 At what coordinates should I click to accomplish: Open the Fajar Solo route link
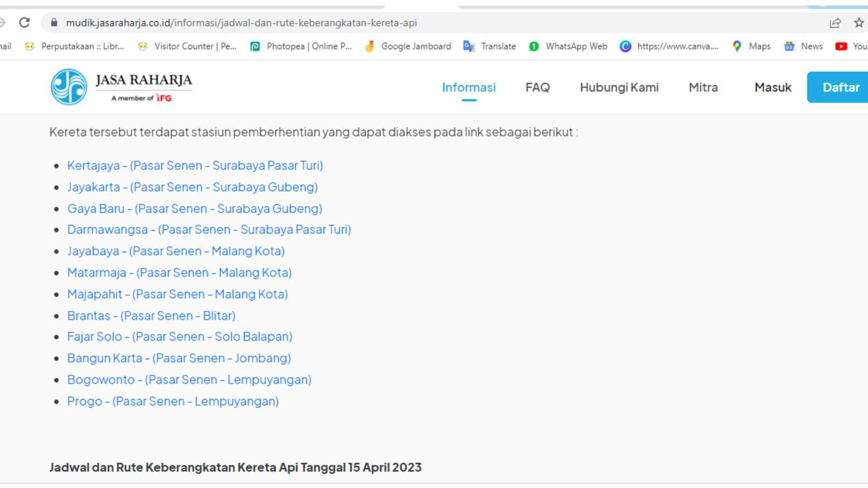(x=180, y=337)
